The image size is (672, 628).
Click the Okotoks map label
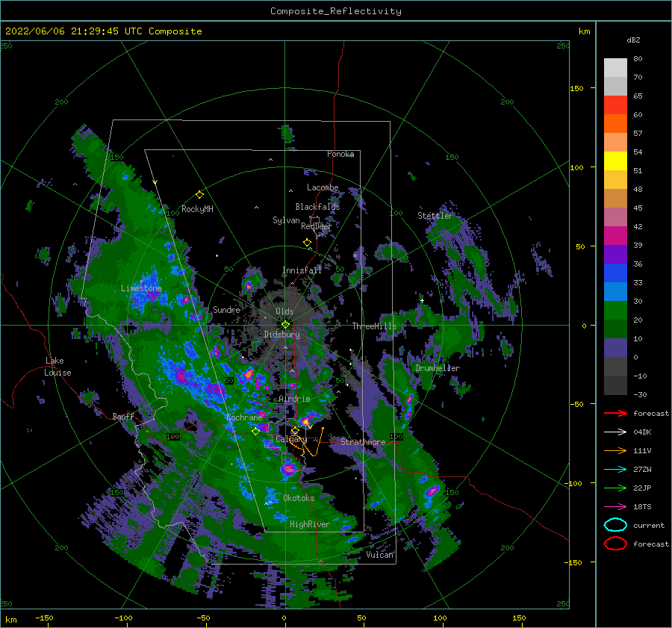(299, 497)
